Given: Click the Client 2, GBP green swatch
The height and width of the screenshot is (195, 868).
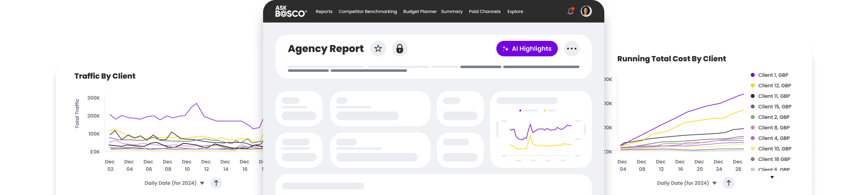Looking at the screenshot, I should [x=752, y=117].
